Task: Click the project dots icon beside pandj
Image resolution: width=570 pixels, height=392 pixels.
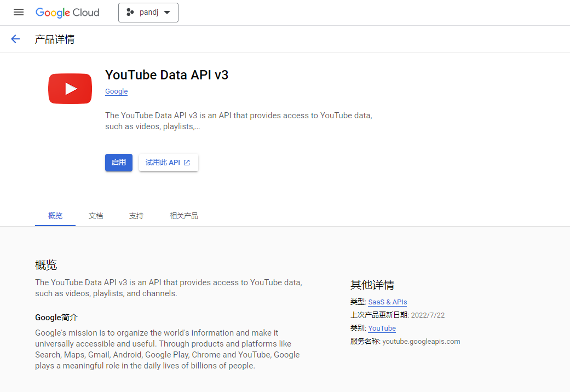Action: coord(130,12)
